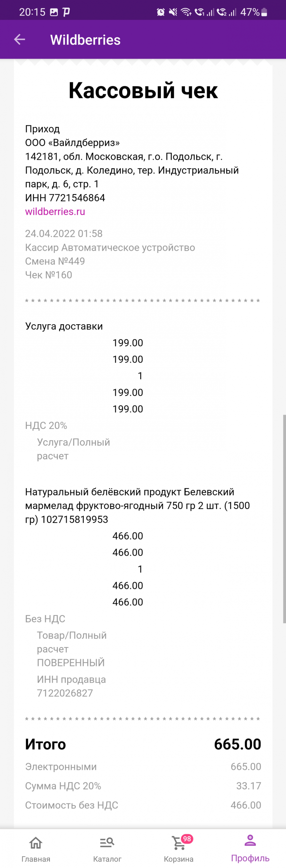Tap the Кассовый чек heading
Screen dimensions: 286x868
point(143,90)
